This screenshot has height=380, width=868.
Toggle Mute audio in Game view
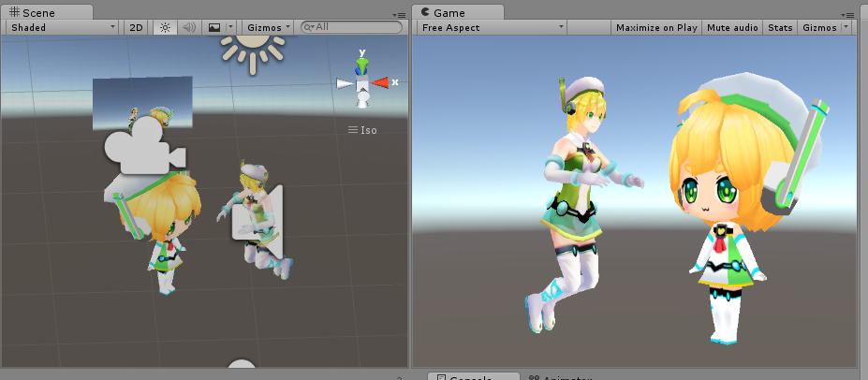point(732,28)
